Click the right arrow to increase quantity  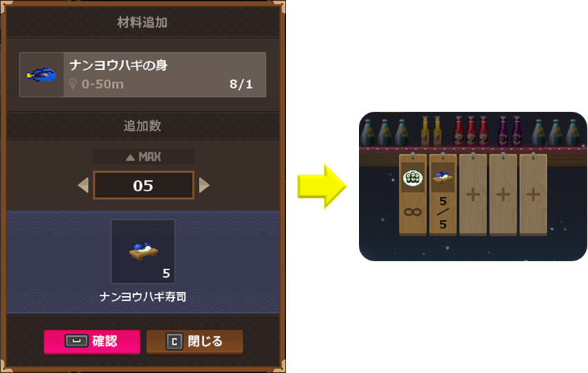[204, 185]
